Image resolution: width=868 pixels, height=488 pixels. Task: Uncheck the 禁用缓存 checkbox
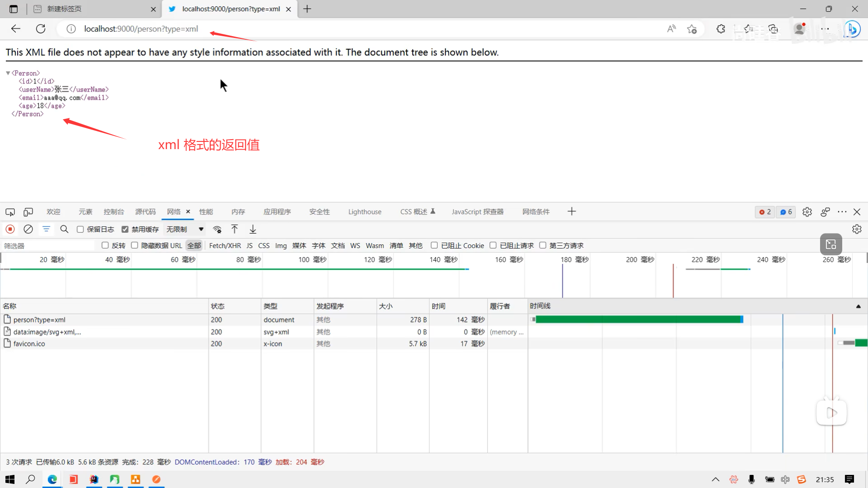tap(125, 229)
